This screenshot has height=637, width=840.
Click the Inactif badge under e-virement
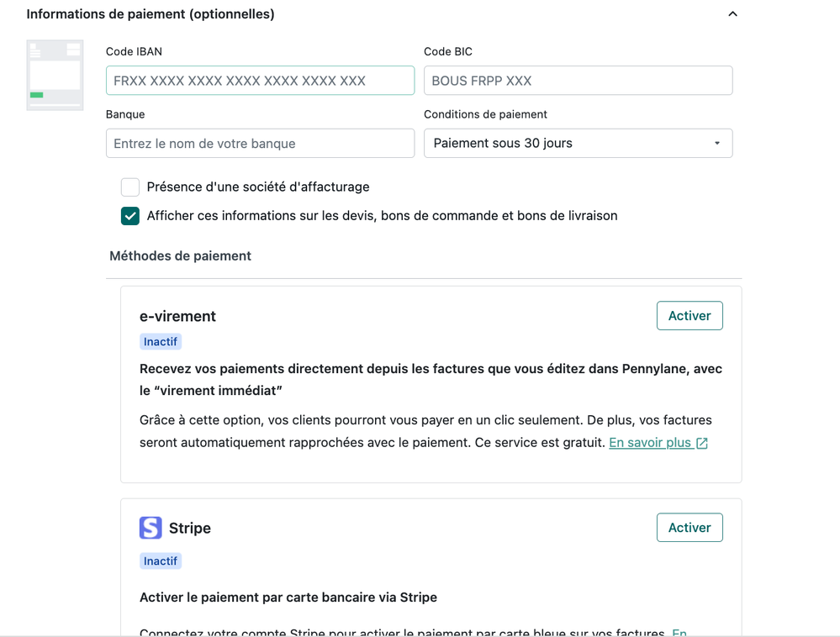[161, 342]
